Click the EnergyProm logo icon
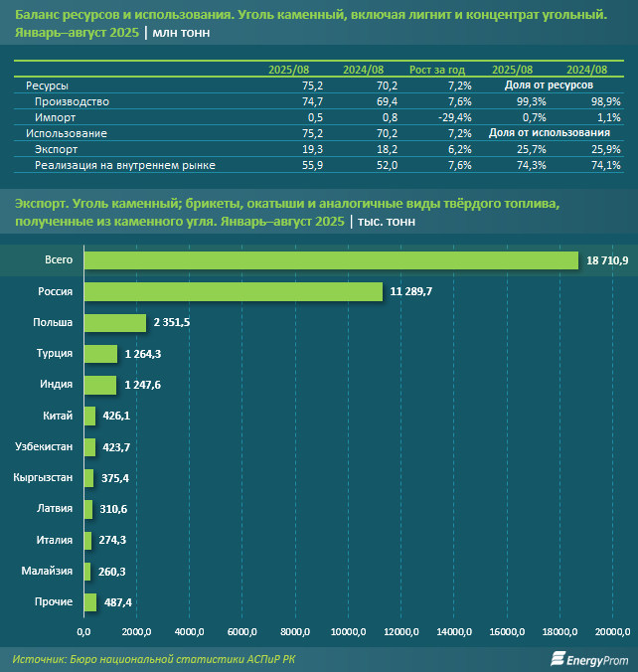 click(547, 659)
